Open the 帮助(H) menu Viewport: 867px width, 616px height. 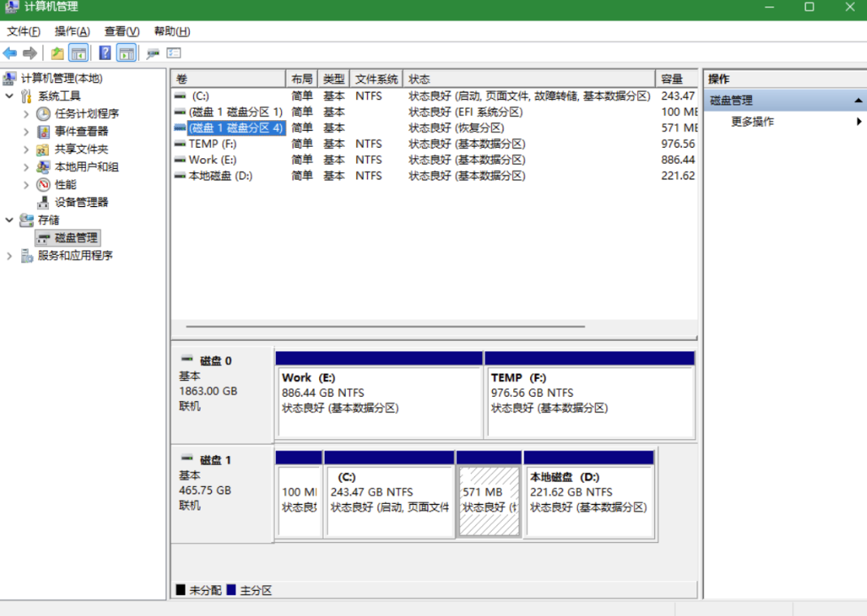click(x=172, y=32)
